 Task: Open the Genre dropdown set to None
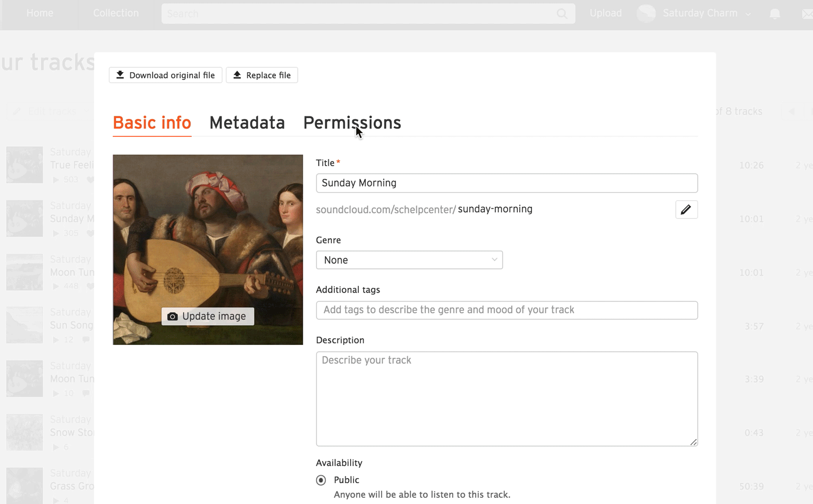coord(409,260)
